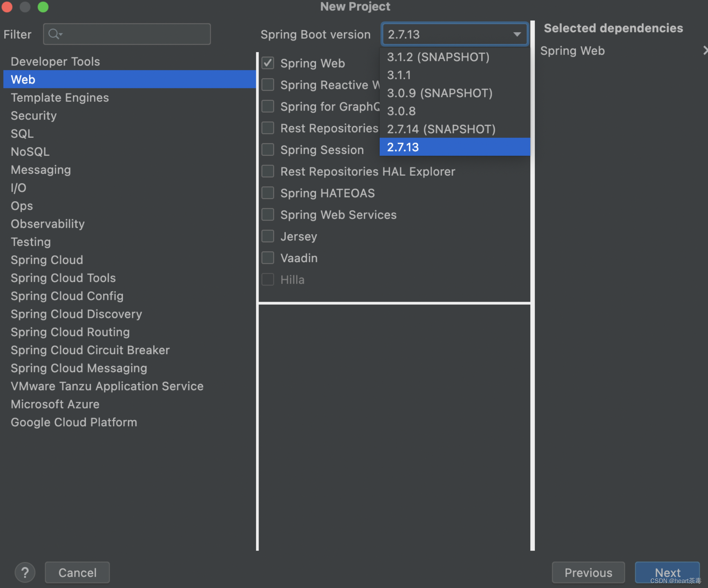Open the SQL category

tap(129, 133)
